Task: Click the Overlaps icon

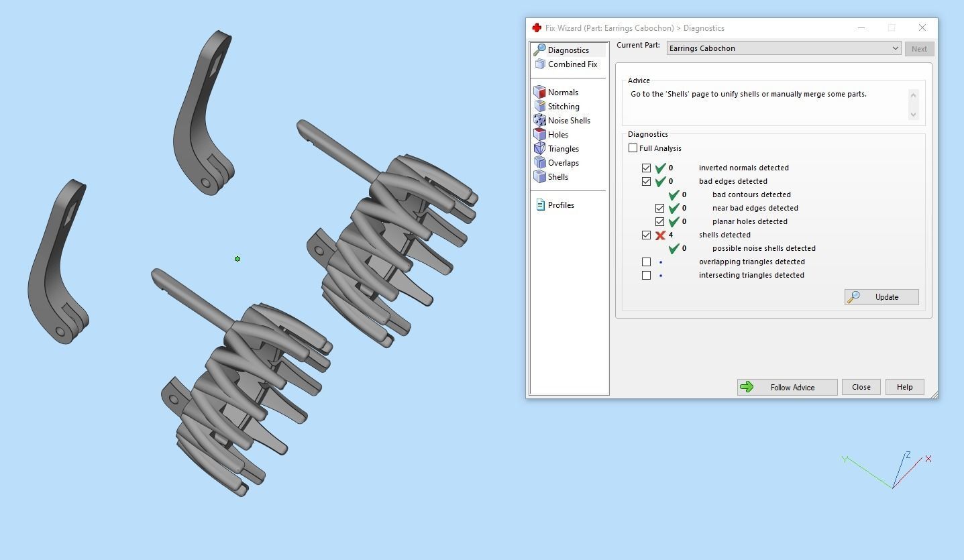Action: coord(539,162)
